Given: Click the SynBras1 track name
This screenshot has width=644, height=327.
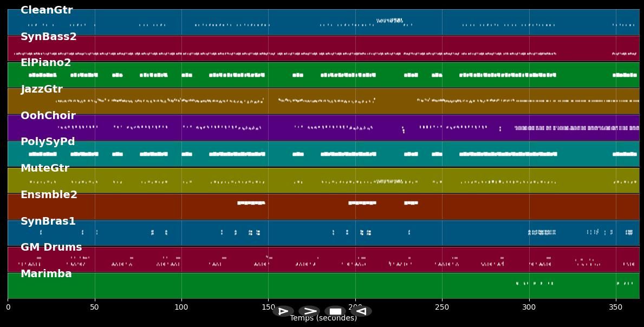Looking at the screenshot, I should click(x=48, y=221).
